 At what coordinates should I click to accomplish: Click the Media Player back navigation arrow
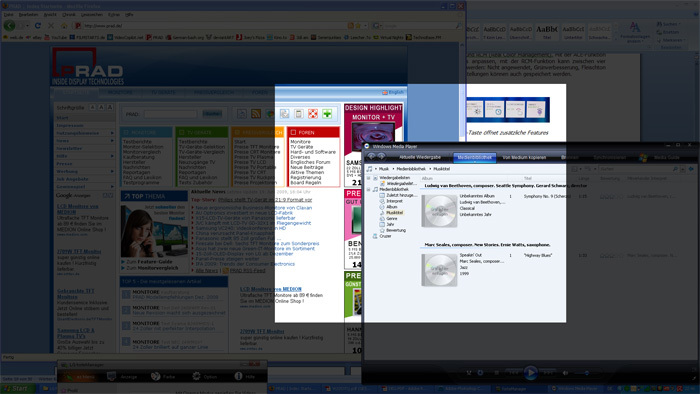(x=371, y=157)
